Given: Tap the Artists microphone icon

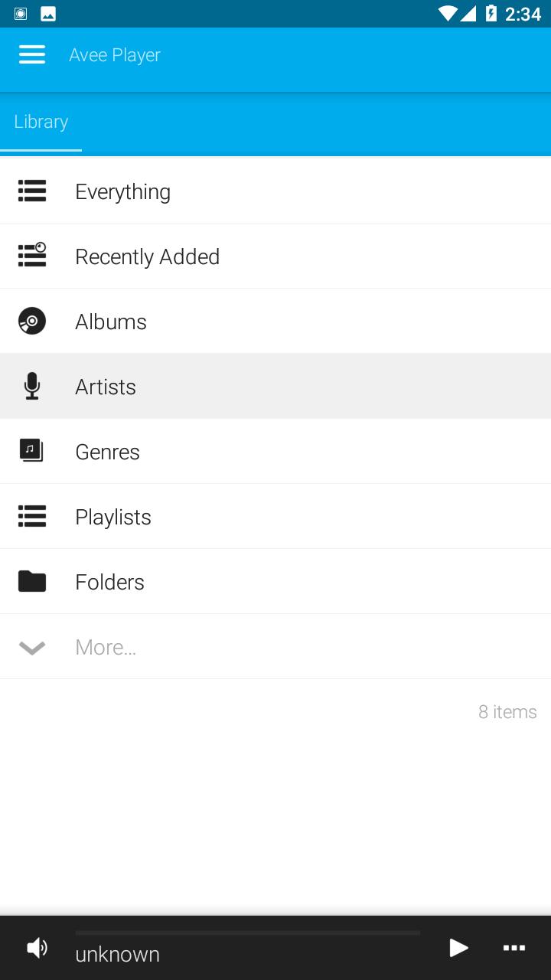Looking at the screenshot, I should point(32,386).
